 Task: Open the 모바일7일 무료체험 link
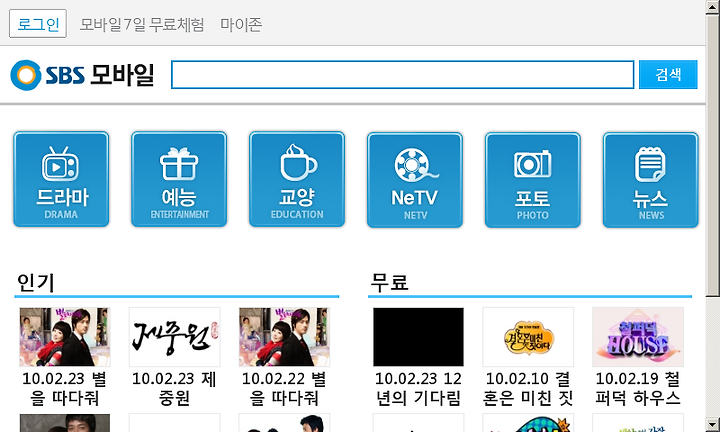(x=142, y=24)
